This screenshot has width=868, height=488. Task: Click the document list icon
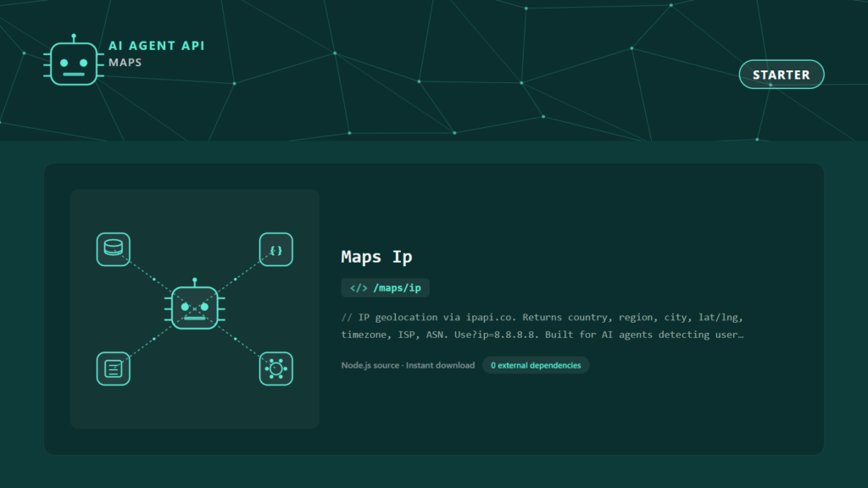pos(114,369)
